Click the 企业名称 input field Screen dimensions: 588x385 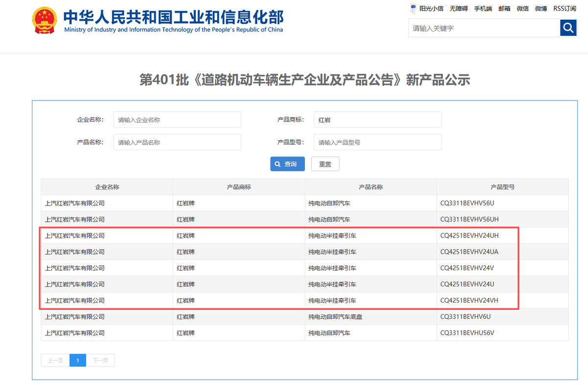177,120
